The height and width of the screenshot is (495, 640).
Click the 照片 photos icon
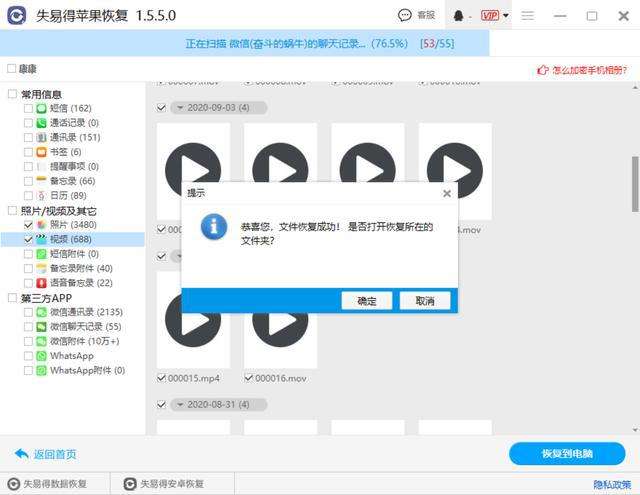click(41, 224)
